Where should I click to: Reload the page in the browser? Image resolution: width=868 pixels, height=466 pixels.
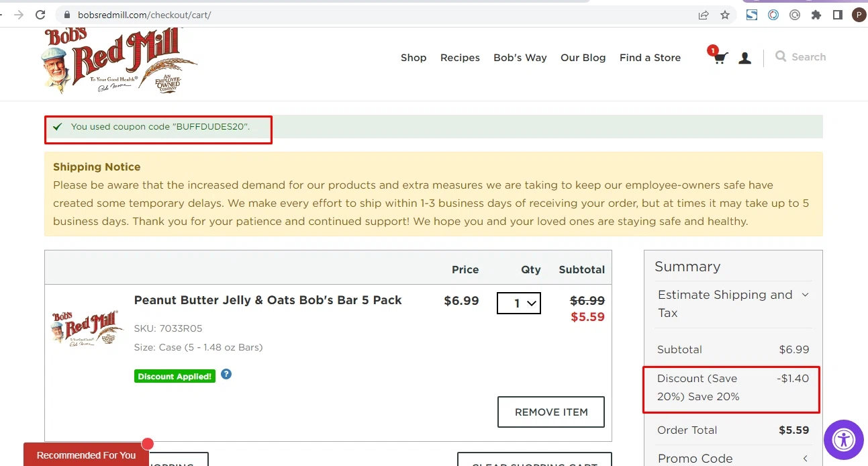click(40, 15)
